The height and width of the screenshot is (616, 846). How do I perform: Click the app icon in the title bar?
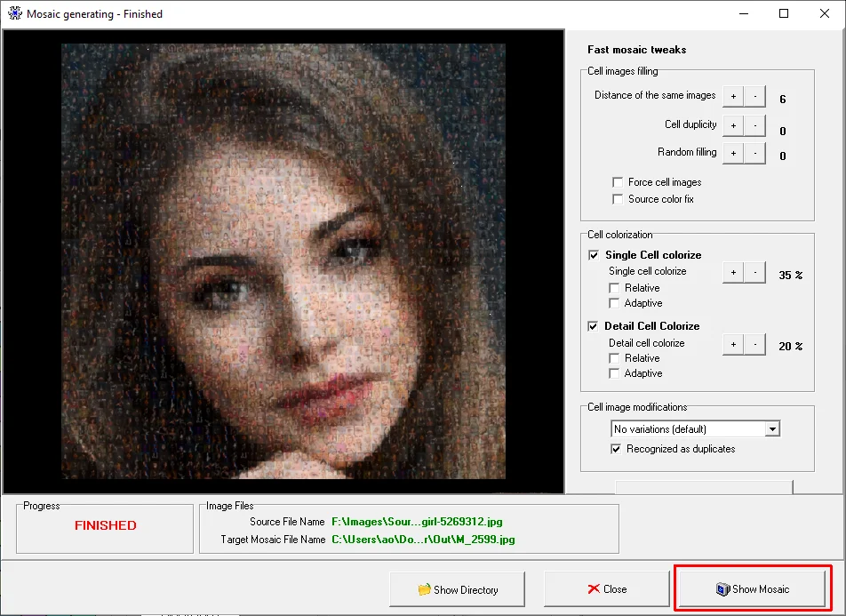coord(14,13)
